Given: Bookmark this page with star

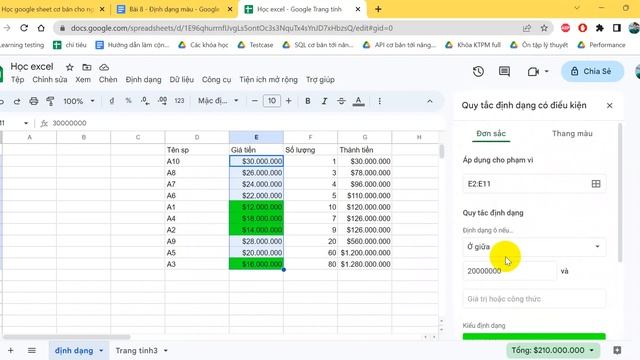Looking at the screenshot, I should tap(544, 28).
